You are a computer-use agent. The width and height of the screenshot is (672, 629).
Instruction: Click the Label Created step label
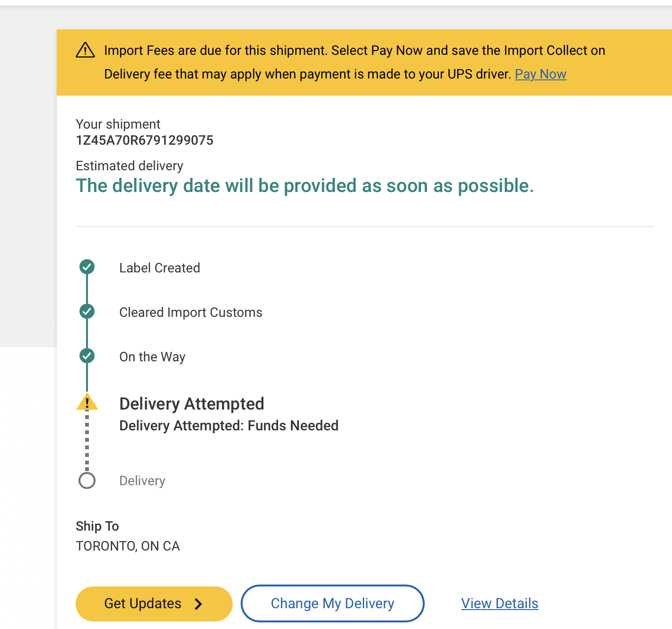click(x=160, y=268)
